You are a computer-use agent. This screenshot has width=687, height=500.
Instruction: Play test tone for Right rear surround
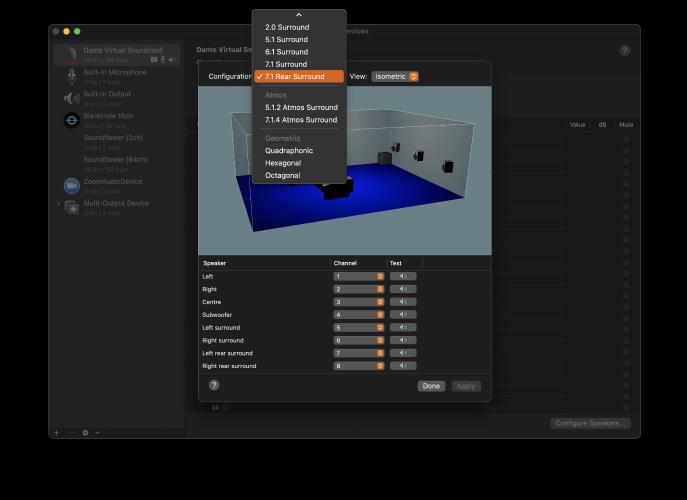tap(403, 366)
